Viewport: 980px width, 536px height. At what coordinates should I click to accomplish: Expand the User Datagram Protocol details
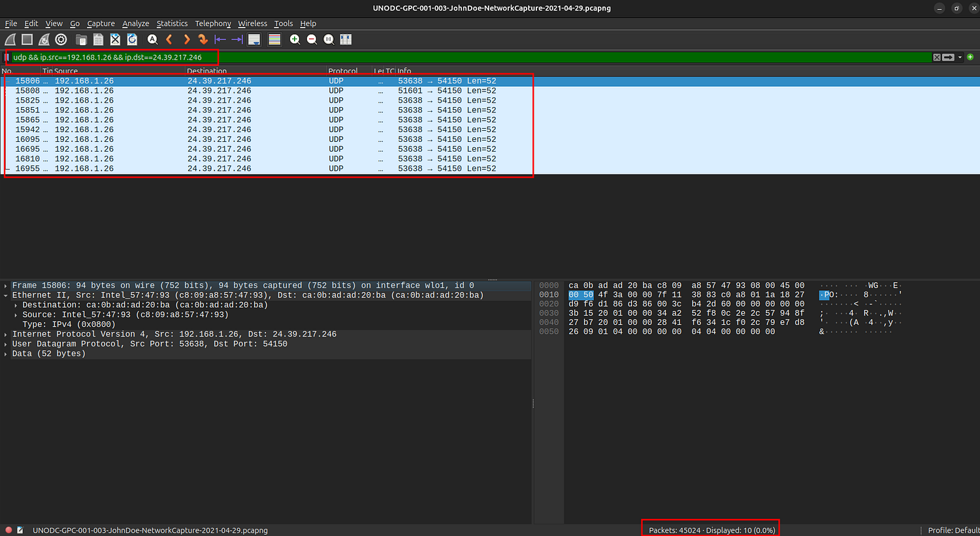point(6,344)
